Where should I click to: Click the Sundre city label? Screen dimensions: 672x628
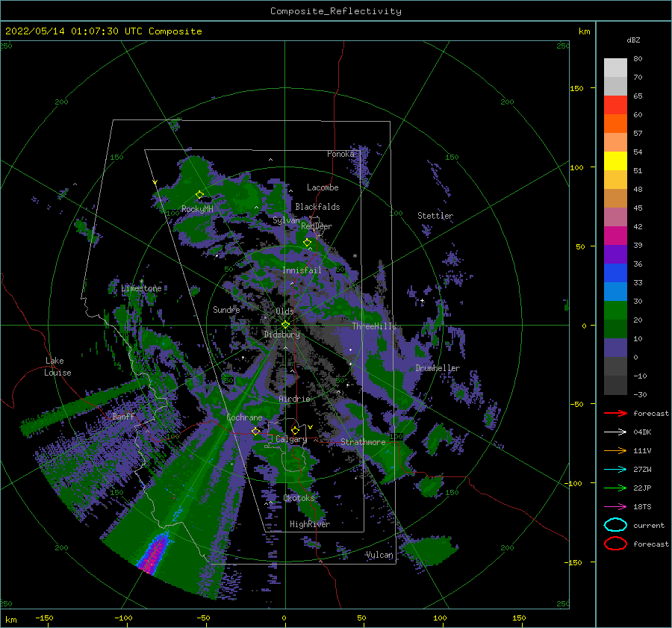click(x=226, y=309)
